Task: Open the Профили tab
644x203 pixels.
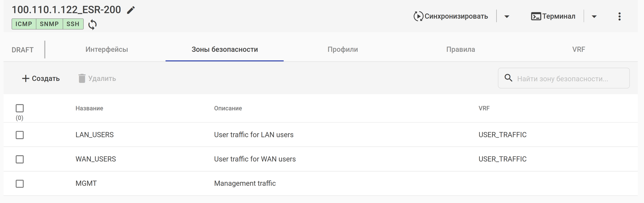Action: click(343, 49)
